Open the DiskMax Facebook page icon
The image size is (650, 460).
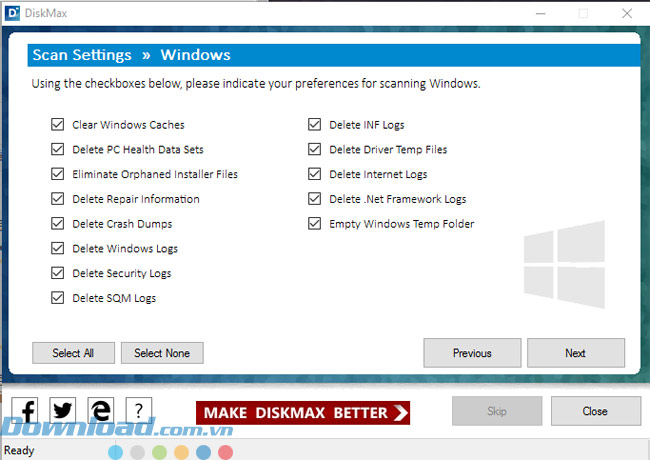25,410
